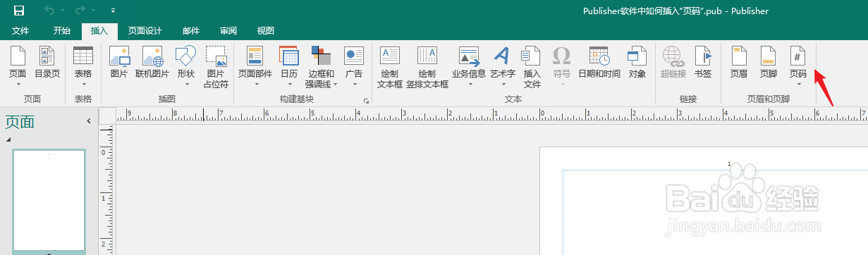Switch to the 邮件 tab
Screen dimensions: 868x255
pos(190,31)
